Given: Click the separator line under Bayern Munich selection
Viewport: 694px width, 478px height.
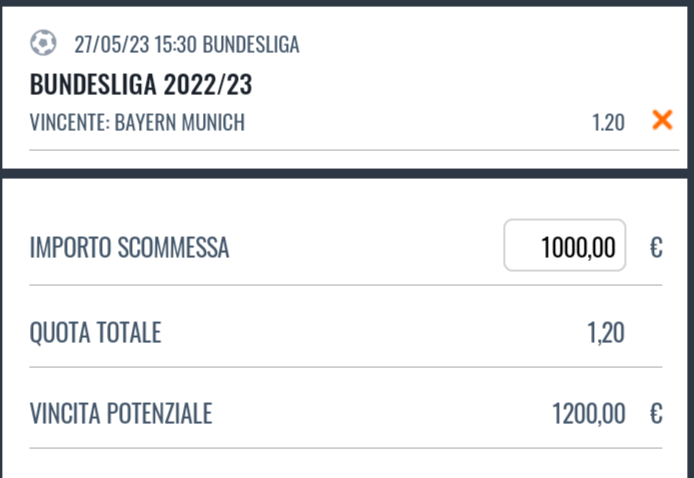Looking at the screenshot, I should tap(354, 150).
